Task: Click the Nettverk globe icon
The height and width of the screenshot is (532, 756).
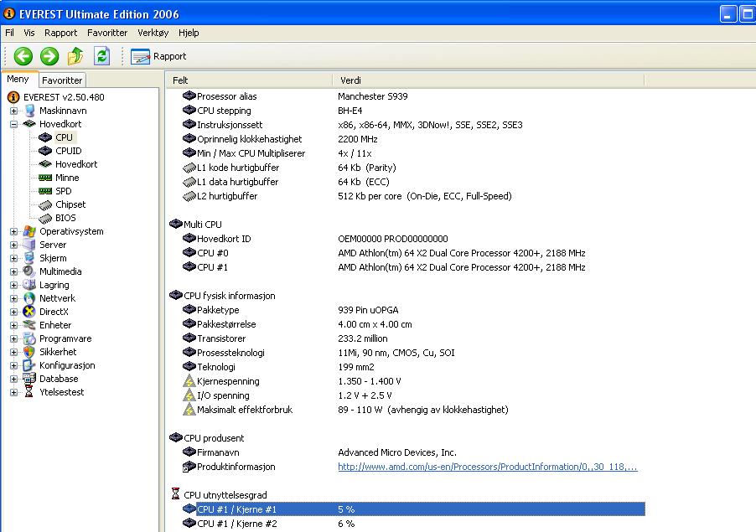Action: pos(29,298)
